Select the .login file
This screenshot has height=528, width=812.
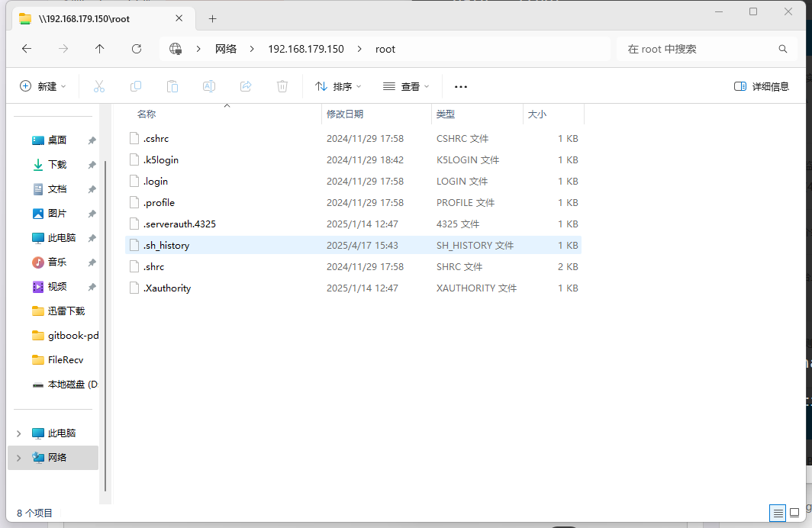click(x=353, y=181)
